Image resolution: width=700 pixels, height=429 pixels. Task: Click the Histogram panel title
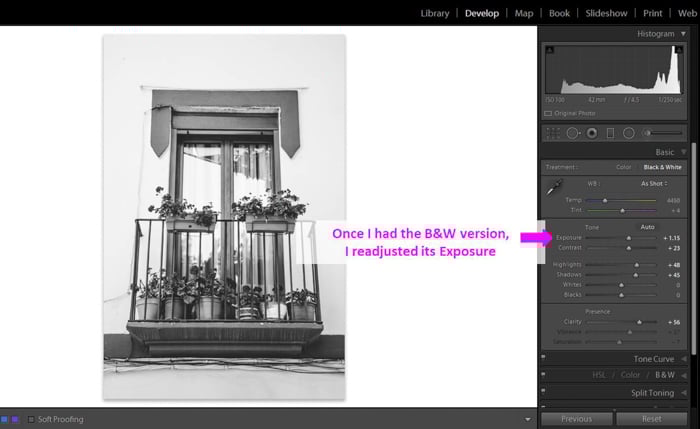click(x=655, y=34)
